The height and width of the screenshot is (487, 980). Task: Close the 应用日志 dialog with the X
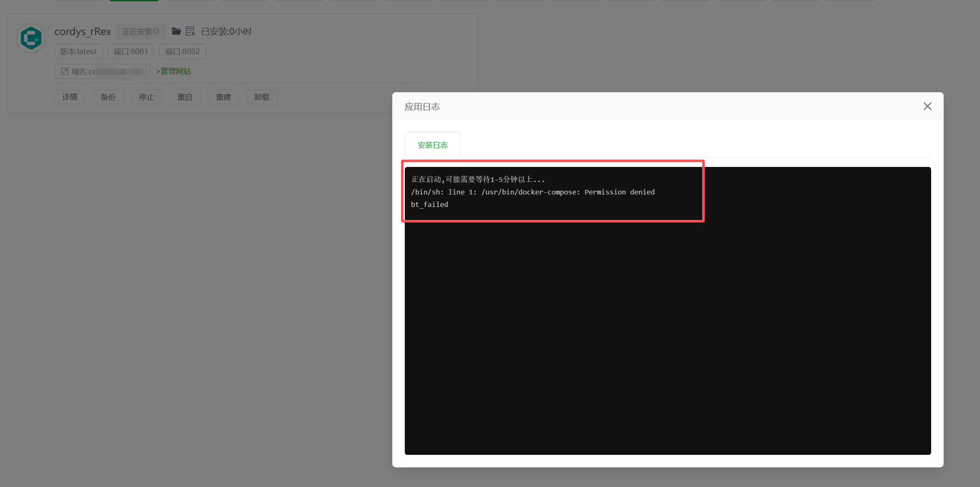pyautogui.click(x=927, y=106)
